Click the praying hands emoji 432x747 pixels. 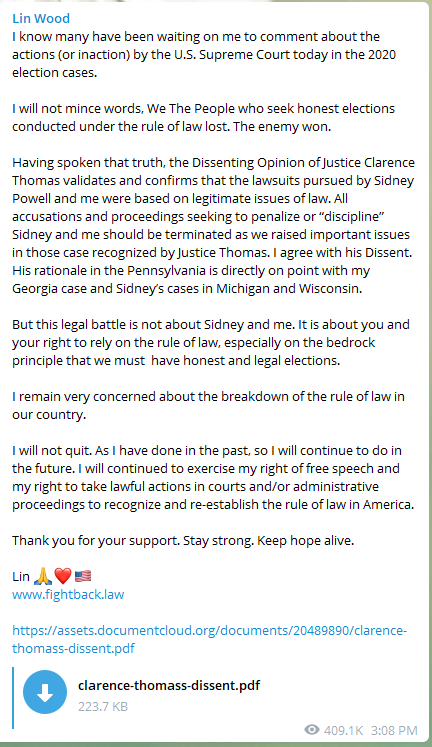pos(43,576)
